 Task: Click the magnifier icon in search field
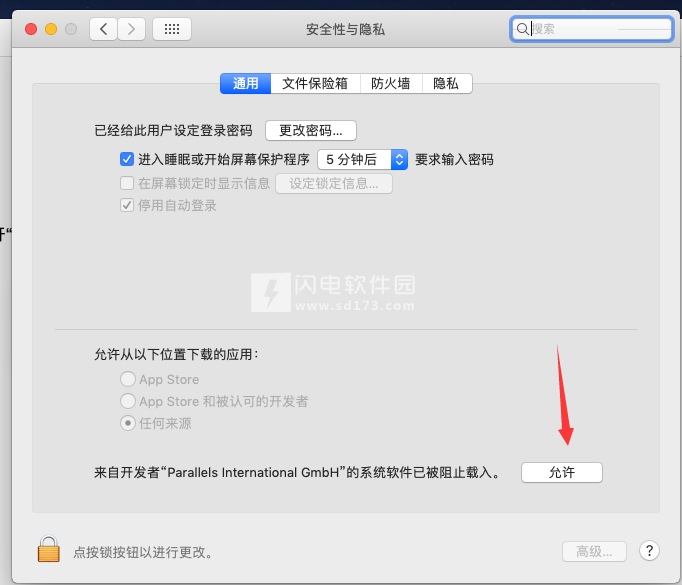522,29
